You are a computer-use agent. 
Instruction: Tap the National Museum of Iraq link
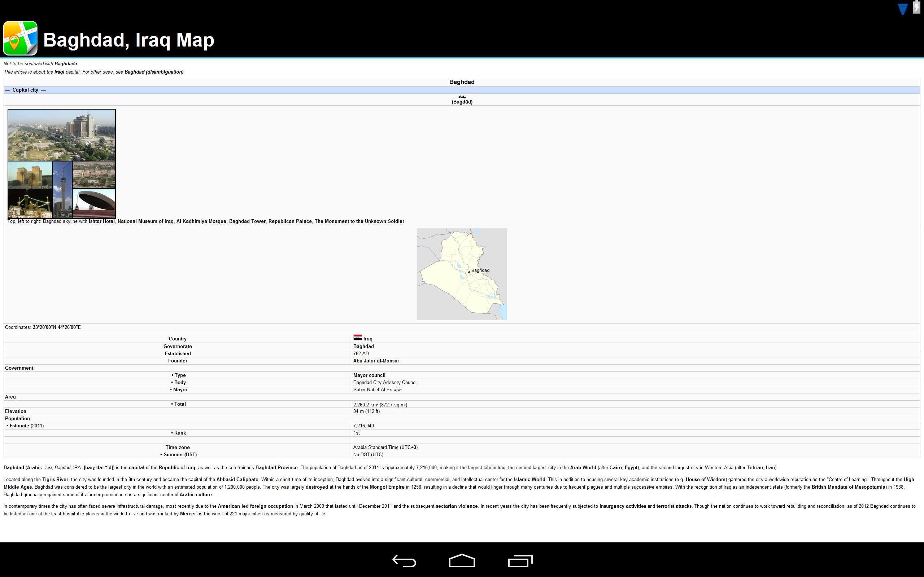point(145,221)
